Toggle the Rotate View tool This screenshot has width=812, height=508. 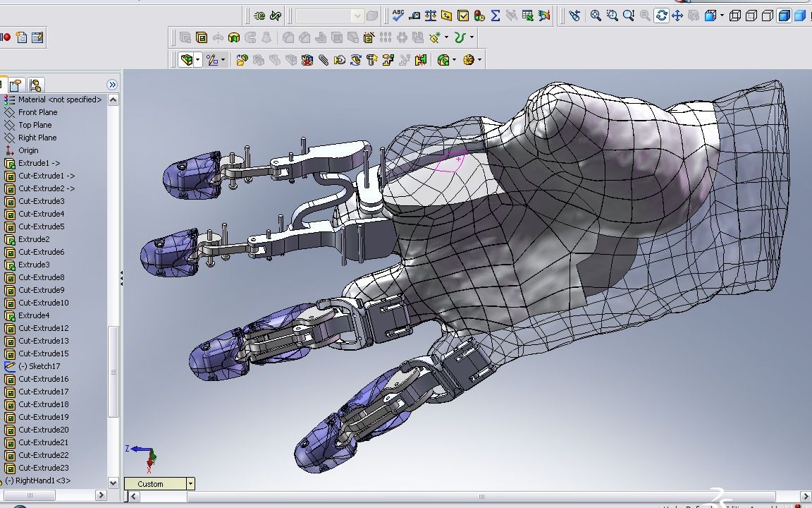661,16
